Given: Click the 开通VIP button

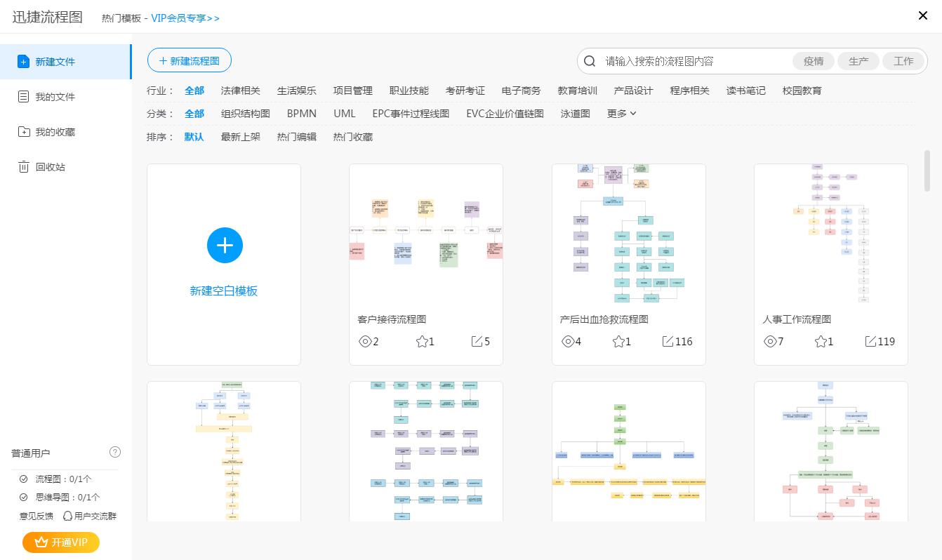Looking at the screenshot, I should point(61,542).
